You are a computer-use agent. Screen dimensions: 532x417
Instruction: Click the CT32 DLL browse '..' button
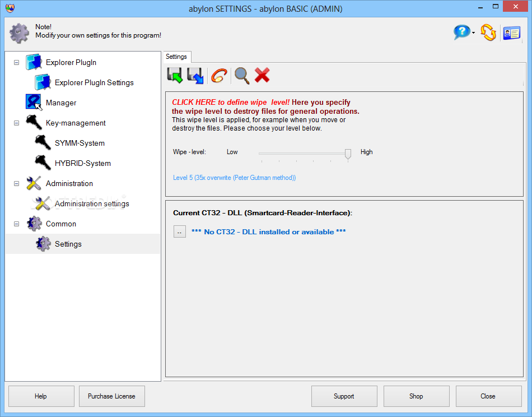(x=180, y=231)
